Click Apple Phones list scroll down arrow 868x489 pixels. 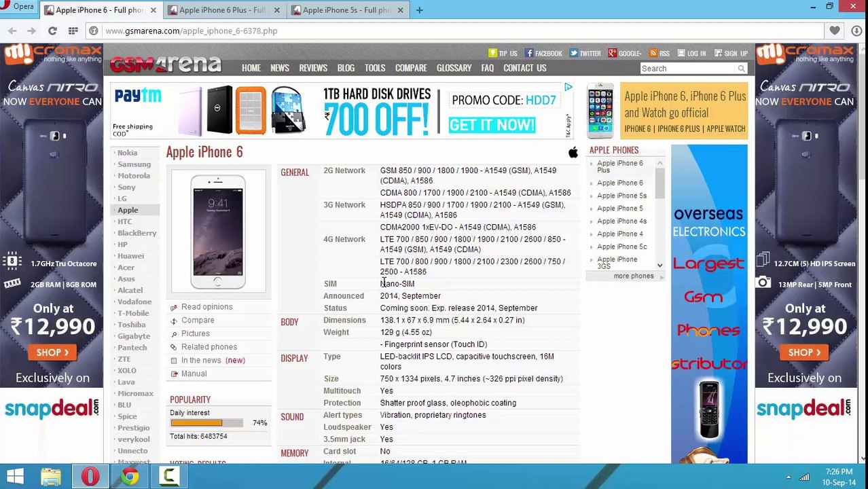tap(659, 266)
